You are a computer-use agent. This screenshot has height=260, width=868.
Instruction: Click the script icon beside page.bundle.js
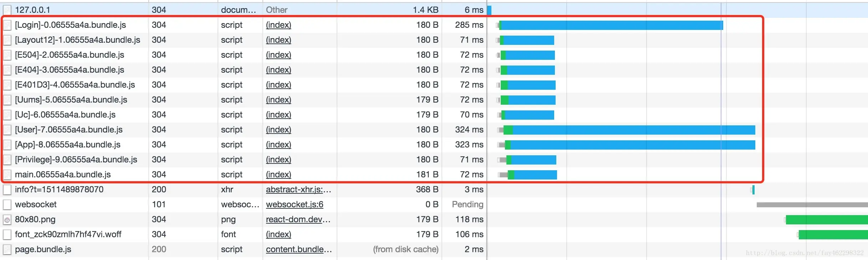7,249
